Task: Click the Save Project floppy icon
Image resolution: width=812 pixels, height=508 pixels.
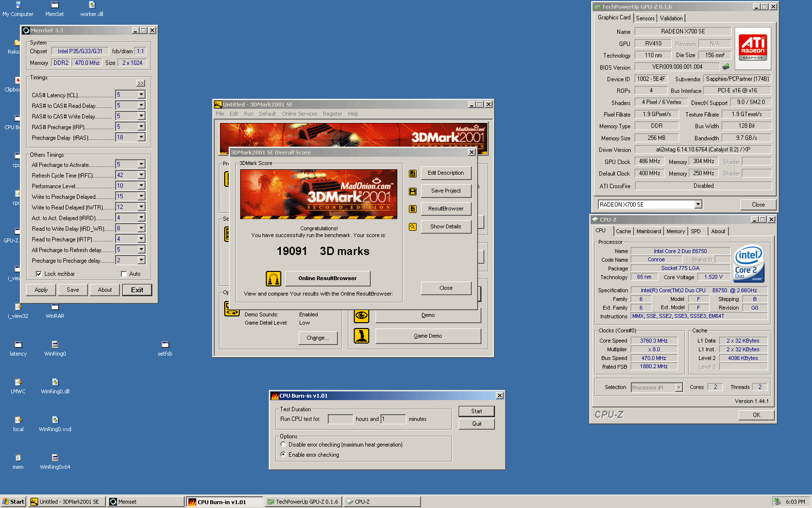Action: click(x=413, y=191)
